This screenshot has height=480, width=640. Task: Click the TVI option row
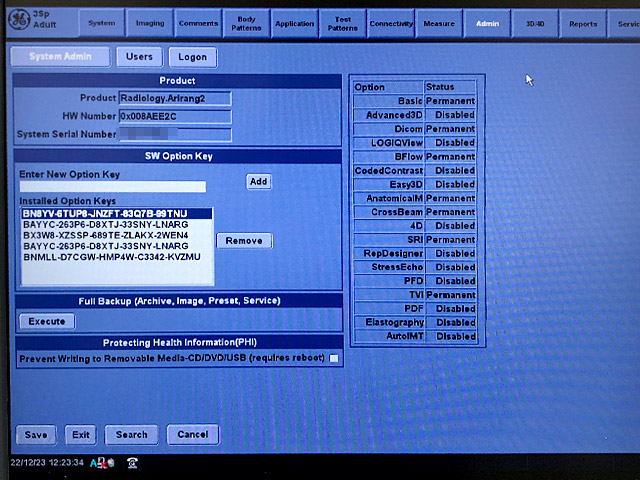coord(415,295)
